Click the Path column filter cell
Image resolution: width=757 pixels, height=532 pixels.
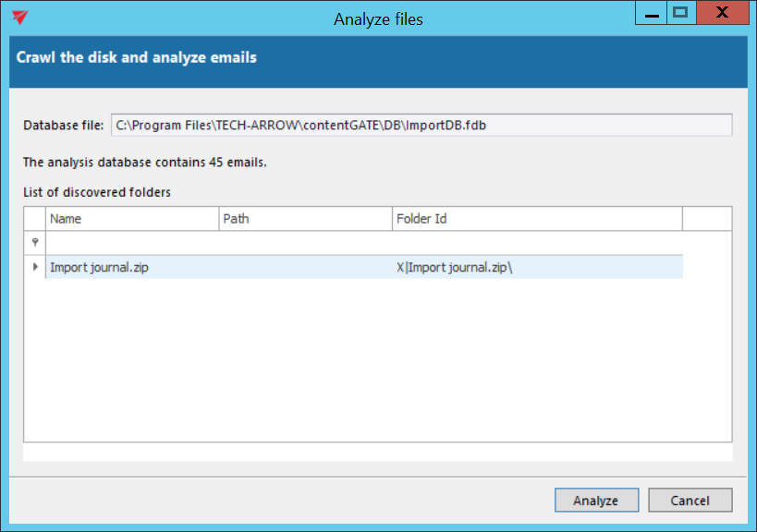[305, 242]
